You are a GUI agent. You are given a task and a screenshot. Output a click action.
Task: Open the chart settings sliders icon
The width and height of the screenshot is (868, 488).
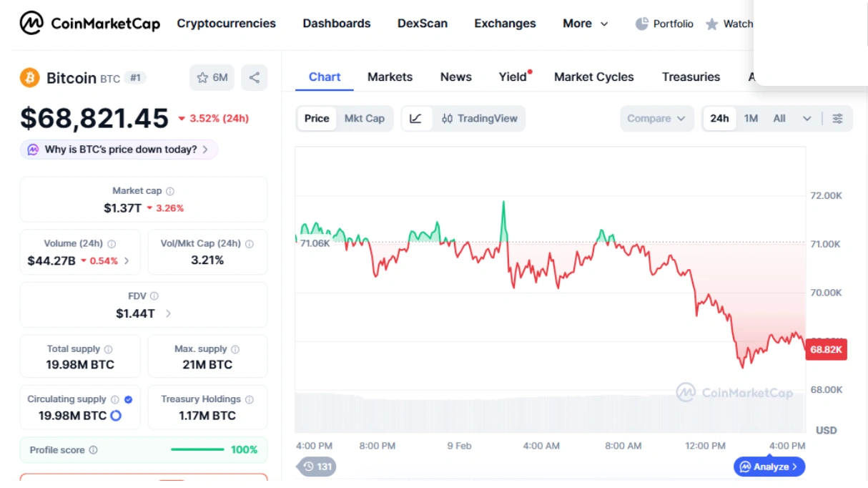837,119
